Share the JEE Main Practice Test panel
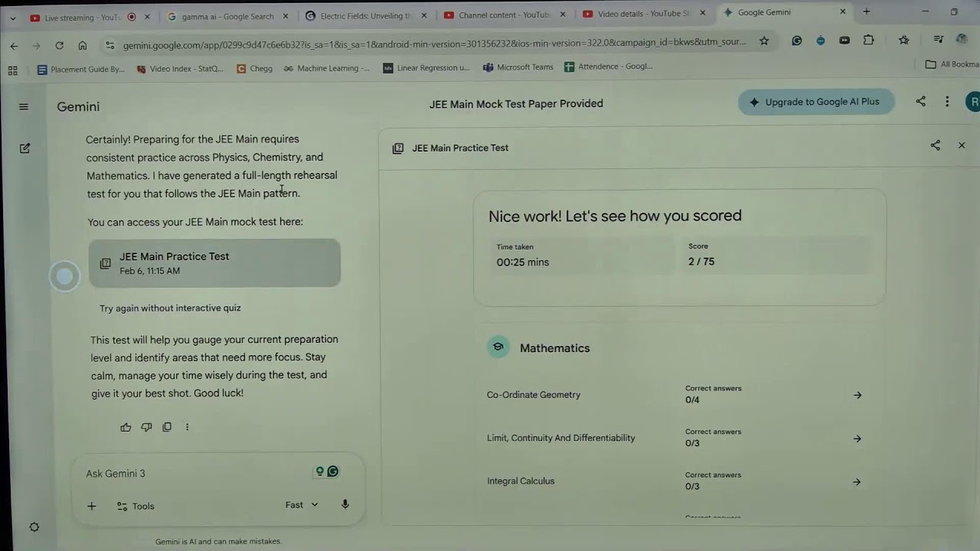This screenshot has width=980, height=551. tap(935, 145)
